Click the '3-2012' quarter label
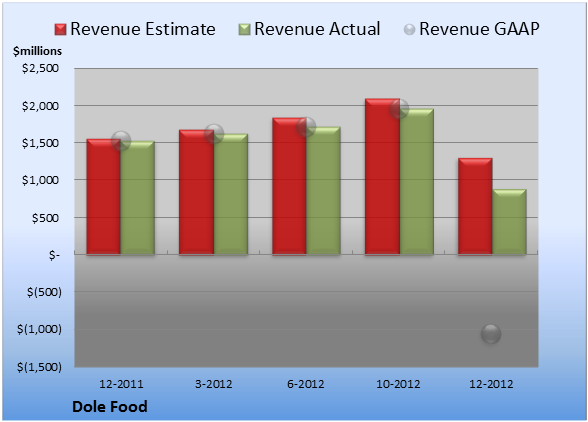 (214, 384)
